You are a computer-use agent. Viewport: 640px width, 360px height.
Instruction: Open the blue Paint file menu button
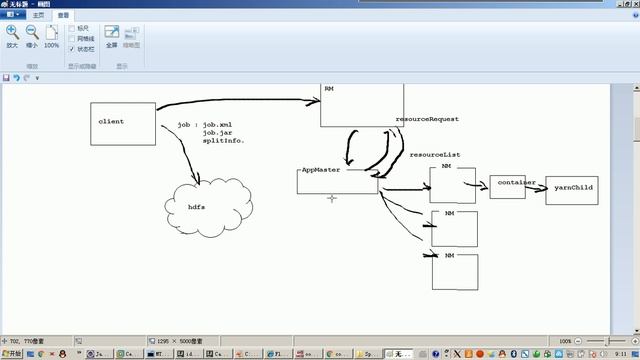point(13,15)
